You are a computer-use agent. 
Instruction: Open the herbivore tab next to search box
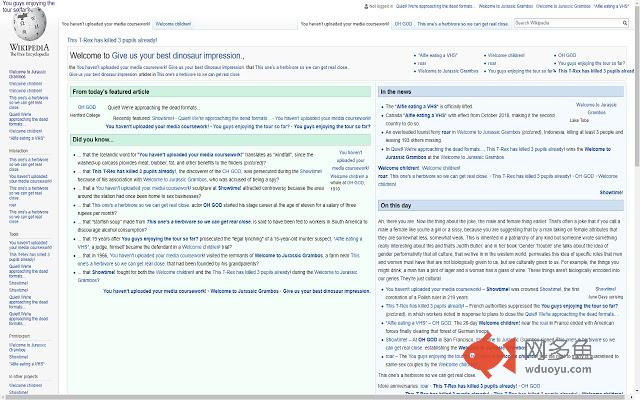pyautogui.click(x=466, y=22)
